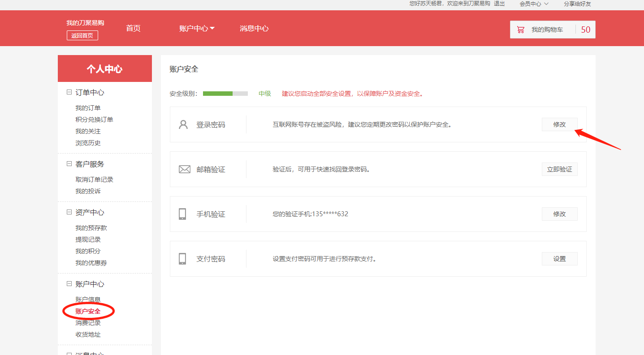Collapse the 客户服务 sidebar section
Image resolution: width=644 pixels, height=355 pixels.
point(69,164)
